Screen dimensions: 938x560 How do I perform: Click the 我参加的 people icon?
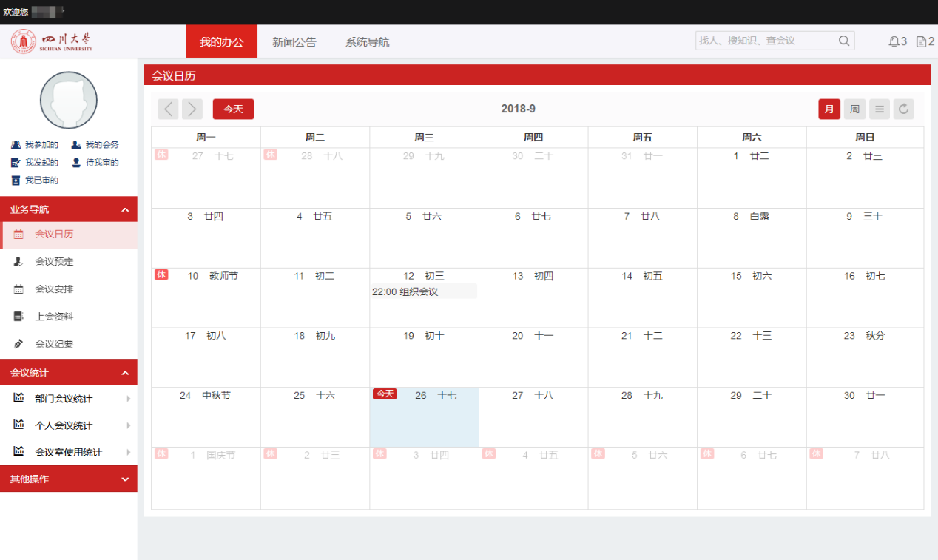click(16, 145)
